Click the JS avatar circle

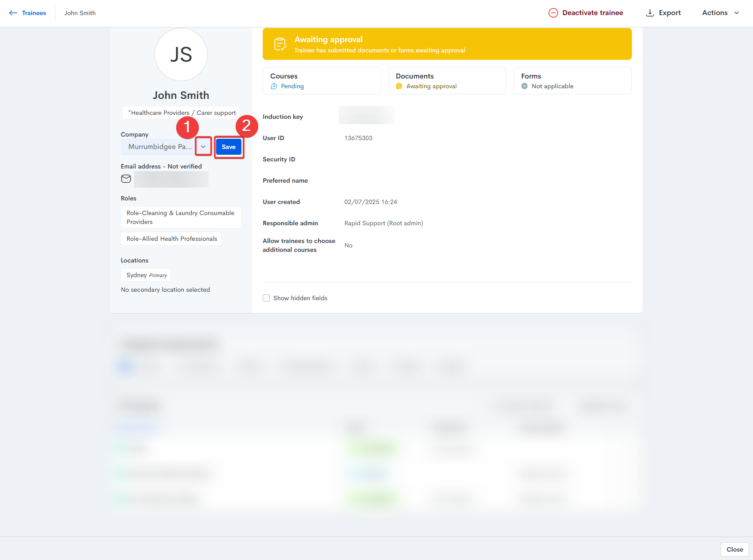click(x=181, y=55)
